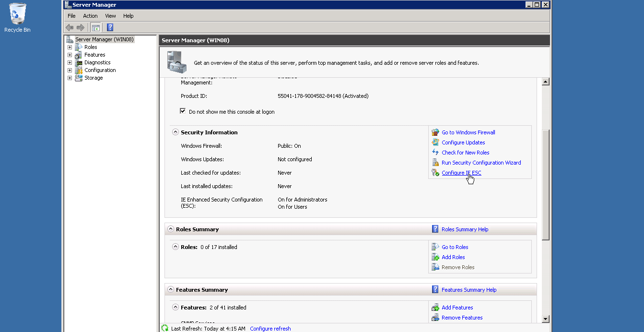Open the View menu
This screenshot has width=644, height=332.
point(110,16)
